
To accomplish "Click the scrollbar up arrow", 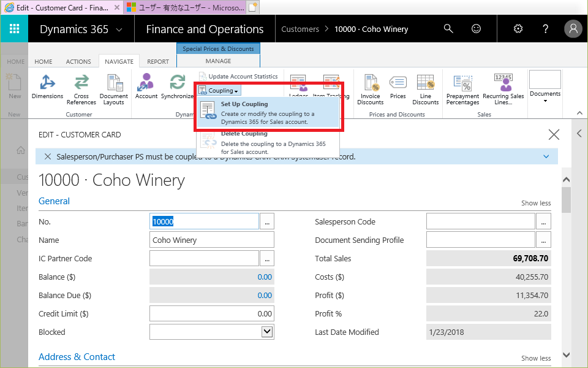I will 566,180.
